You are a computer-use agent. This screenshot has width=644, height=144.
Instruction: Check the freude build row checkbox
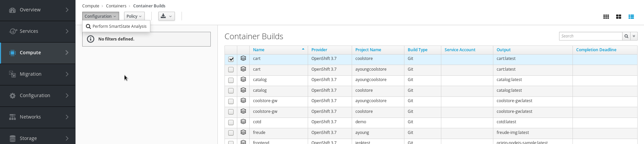231,133
